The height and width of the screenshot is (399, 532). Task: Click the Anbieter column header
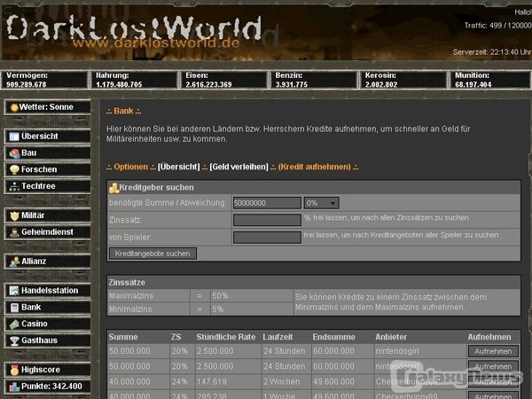391,337
